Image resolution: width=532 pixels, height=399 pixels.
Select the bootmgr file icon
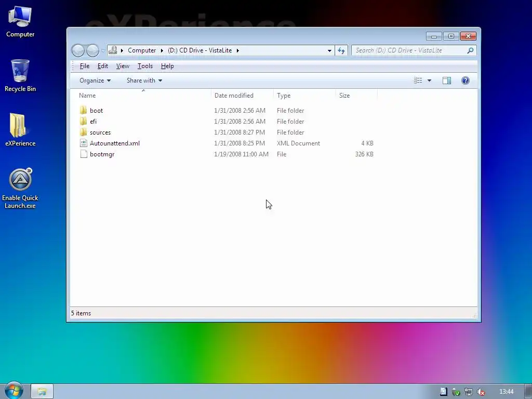(84, 154)
